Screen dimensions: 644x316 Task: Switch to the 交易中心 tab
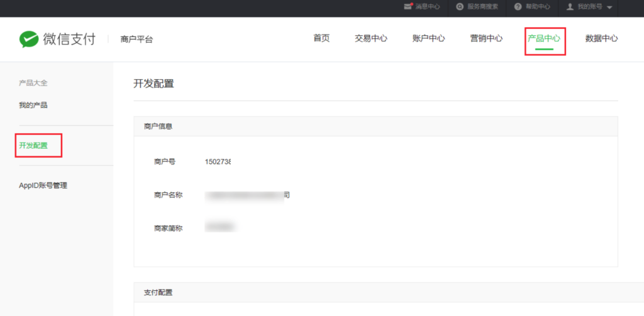(371, 38)
